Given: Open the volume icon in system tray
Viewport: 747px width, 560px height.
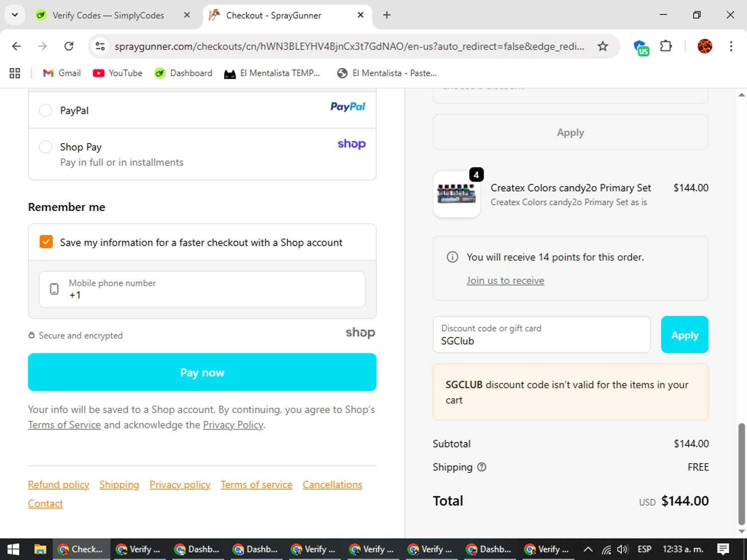Looking at the screenshot, I should click(622, 550).
